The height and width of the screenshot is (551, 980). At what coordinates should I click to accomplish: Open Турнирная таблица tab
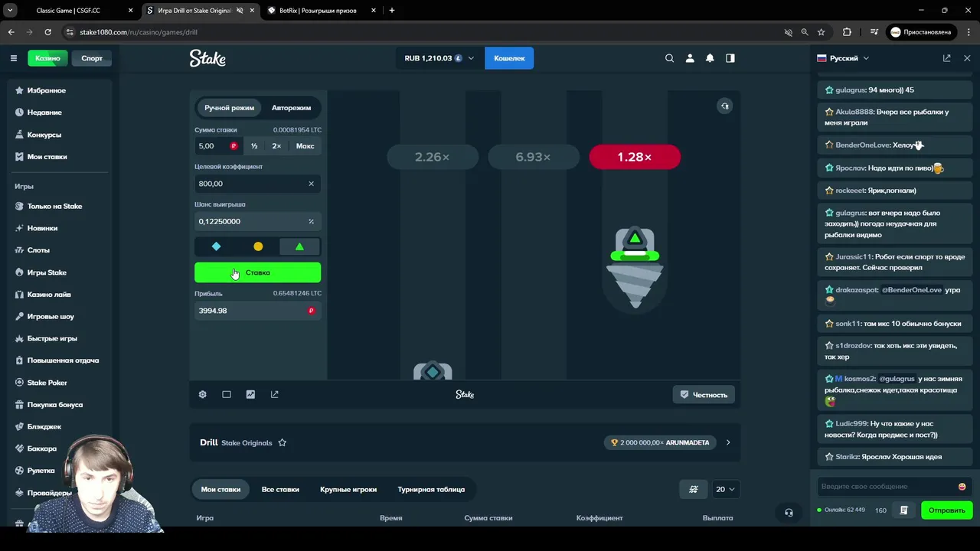click(x=431, y=489)
